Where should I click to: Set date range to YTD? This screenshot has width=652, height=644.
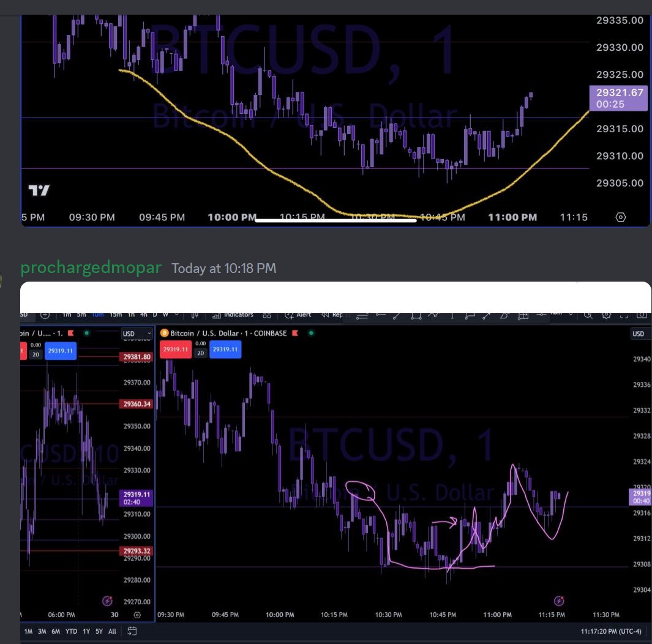[71, 631]
